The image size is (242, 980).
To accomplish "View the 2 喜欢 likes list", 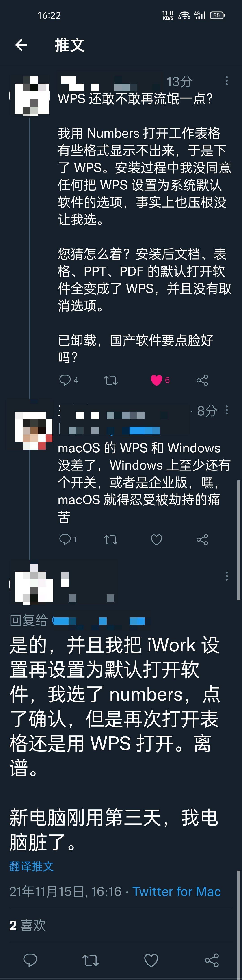I will pos(27,925).
